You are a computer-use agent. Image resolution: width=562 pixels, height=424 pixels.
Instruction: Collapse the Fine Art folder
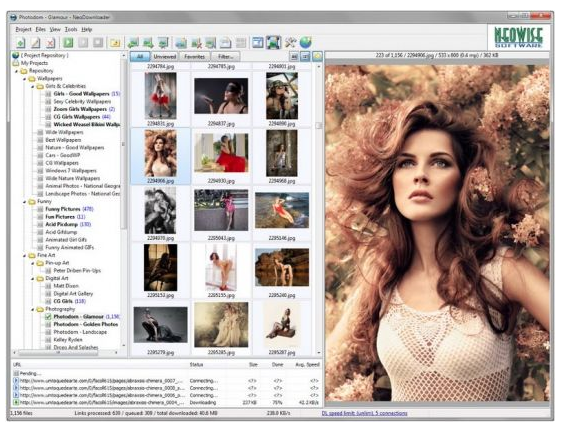[x=24, y=256]
